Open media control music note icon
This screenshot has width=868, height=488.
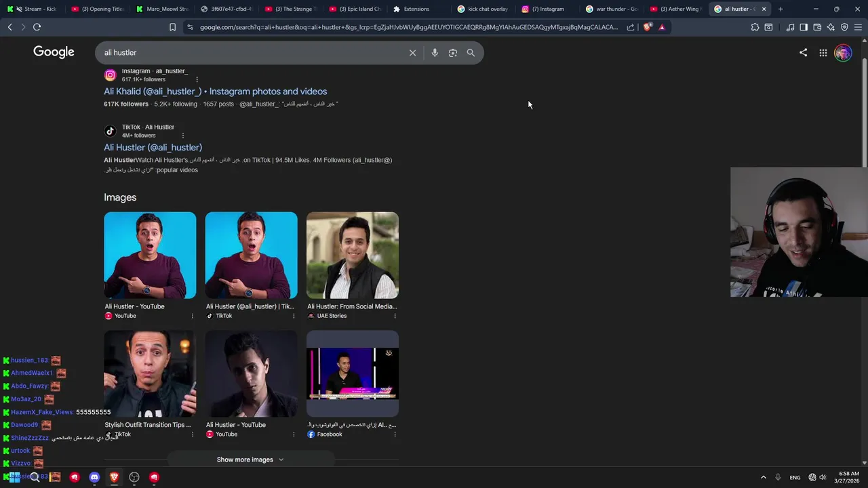tap(790, 27)
